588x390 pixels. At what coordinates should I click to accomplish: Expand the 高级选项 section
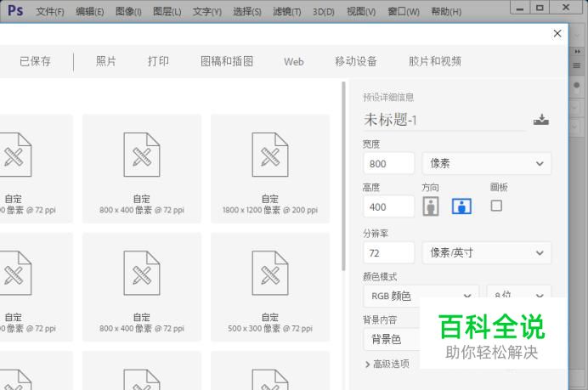(x=387, y=364)
